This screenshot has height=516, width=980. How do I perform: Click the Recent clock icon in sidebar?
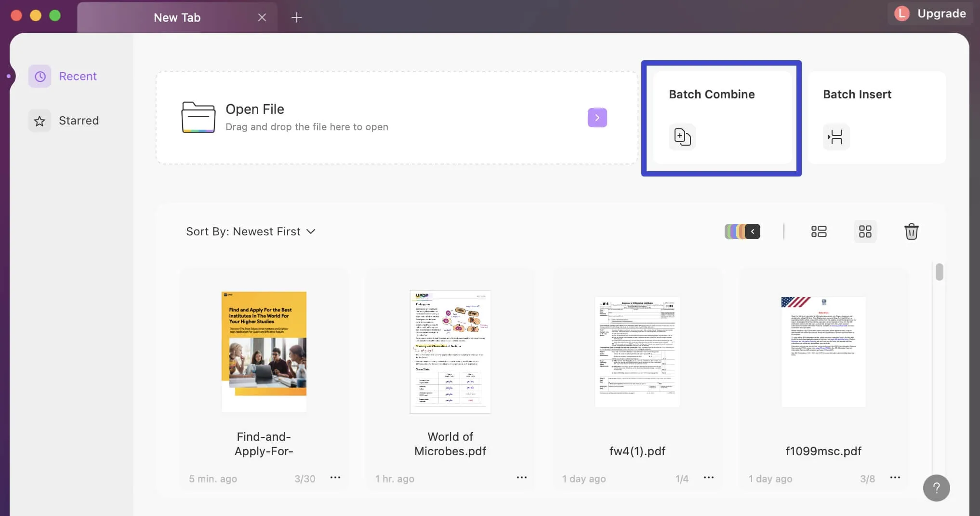click(39, 76)
